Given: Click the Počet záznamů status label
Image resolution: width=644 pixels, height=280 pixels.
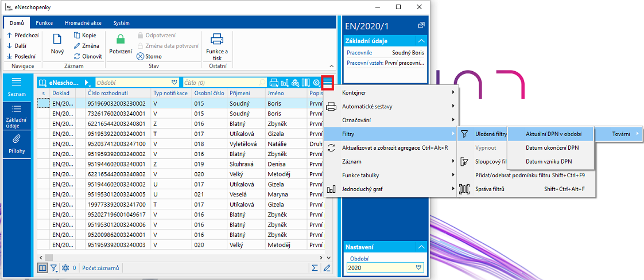Looking at the screenshot, I should point(100,268).
